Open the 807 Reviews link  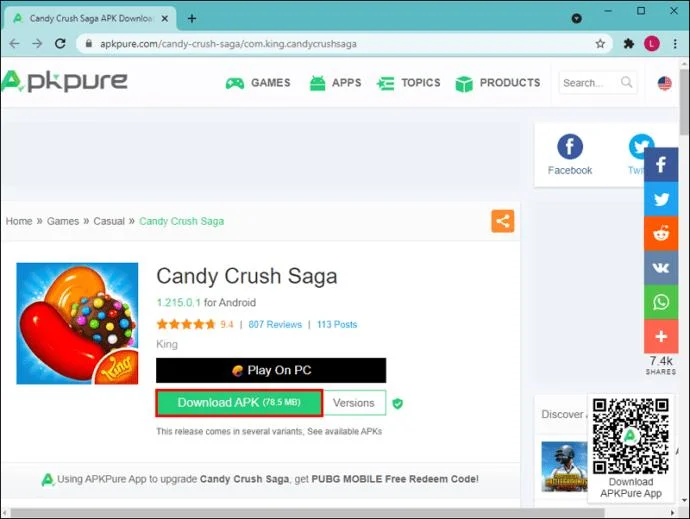click(x=275, y=324)
